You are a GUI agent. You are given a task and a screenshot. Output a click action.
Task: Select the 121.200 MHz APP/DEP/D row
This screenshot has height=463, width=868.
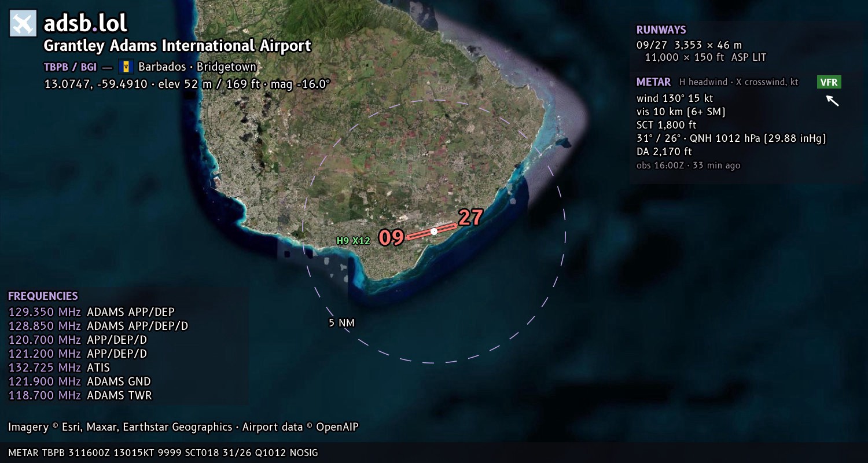pos(78,354)
